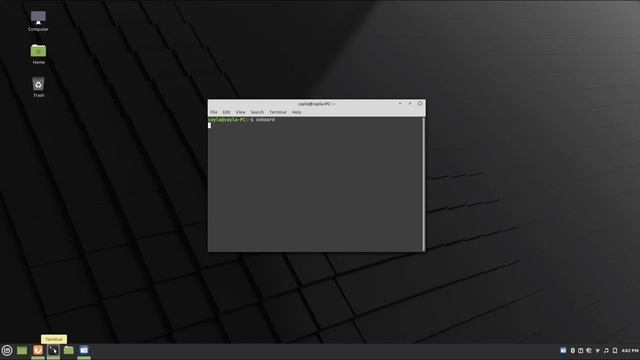Open the update manager shield tray icon
The image size is (640, 360).
(x=589, y=350)
